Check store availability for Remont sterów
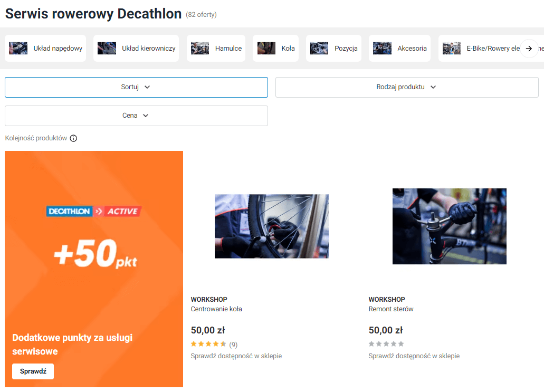544x392 pixels. pos(414,356)
